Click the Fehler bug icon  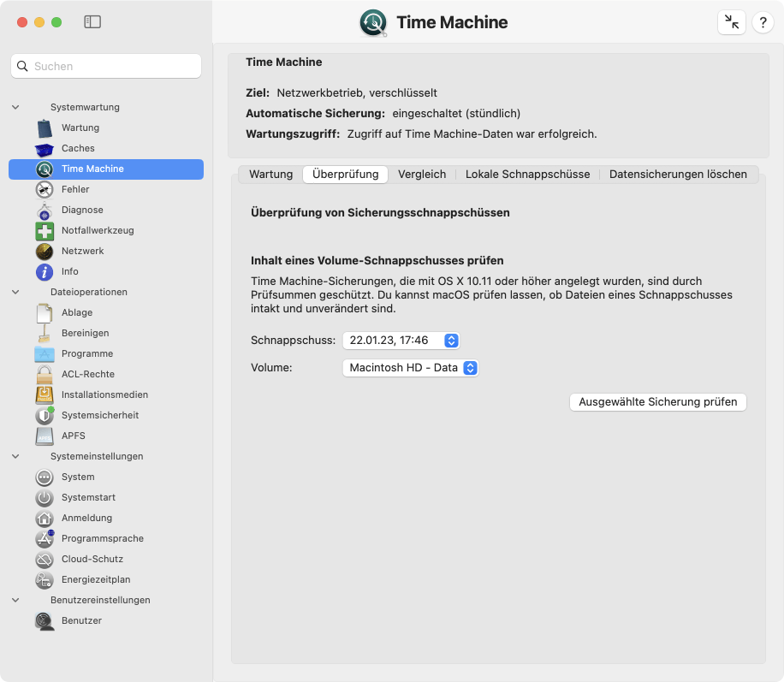click(x=45, y=189)
